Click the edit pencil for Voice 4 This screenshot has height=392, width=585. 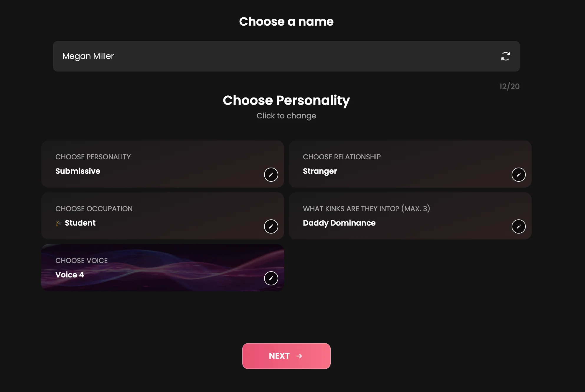tap(271, 278)
